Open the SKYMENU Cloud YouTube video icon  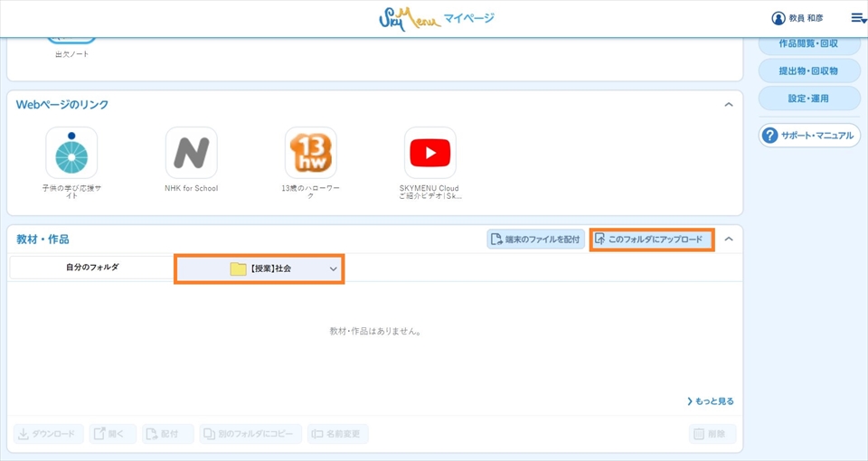(429, 153)
